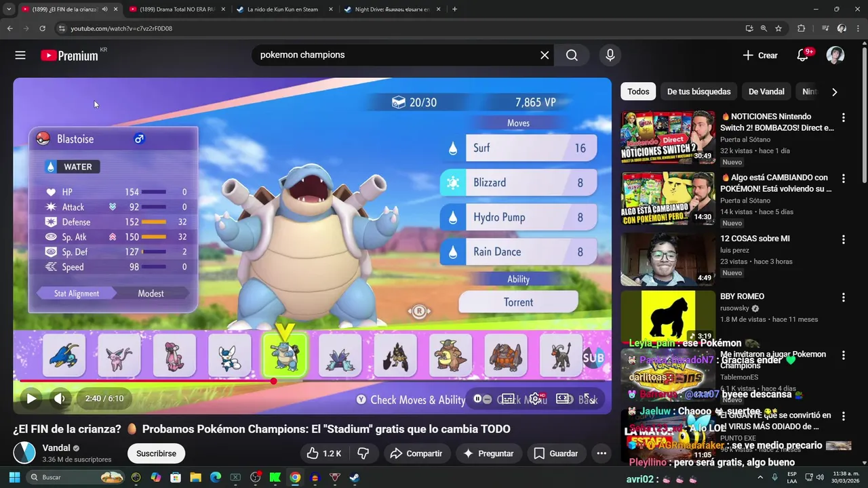
Task: Like the video with 1.2 K likes
Action: coord(323,453)
